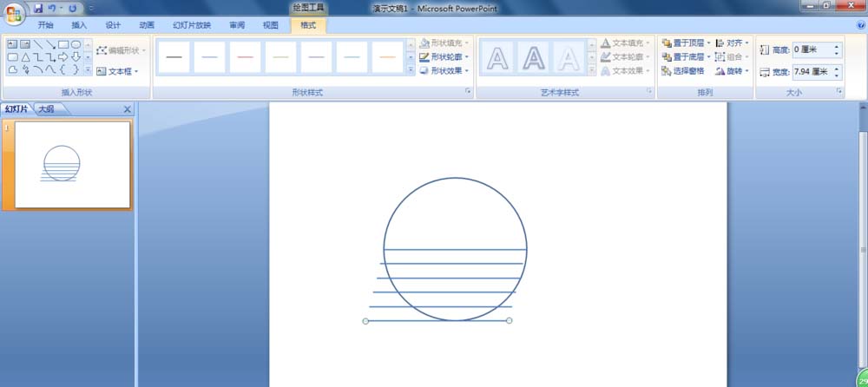Select the straight line shape
This screenshot has height=387, width=868.
[x=37, y=44]
